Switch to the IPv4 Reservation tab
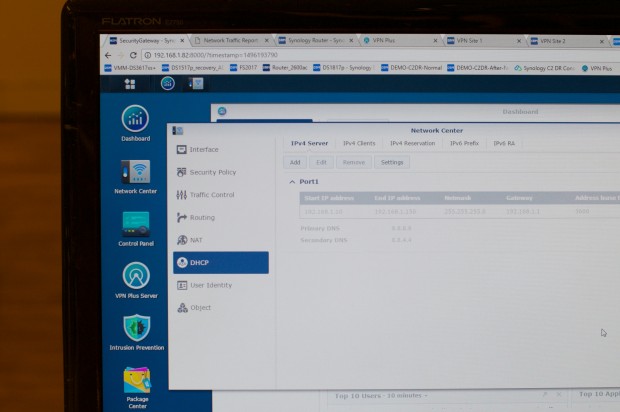The height and width of the screenshot is (412, 620). pos(412,143)
